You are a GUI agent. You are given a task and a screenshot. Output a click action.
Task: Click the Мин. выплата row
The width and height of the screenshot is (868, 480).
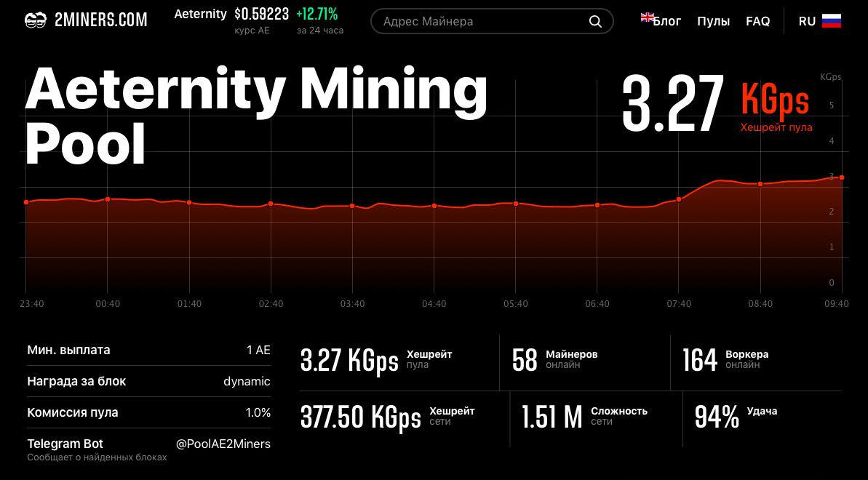148,350
